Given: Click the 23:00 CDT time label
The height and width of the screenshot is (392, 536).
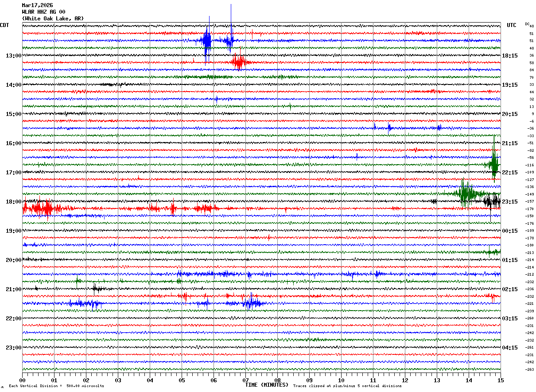Looking at the screenshot, I should (13, 347).
